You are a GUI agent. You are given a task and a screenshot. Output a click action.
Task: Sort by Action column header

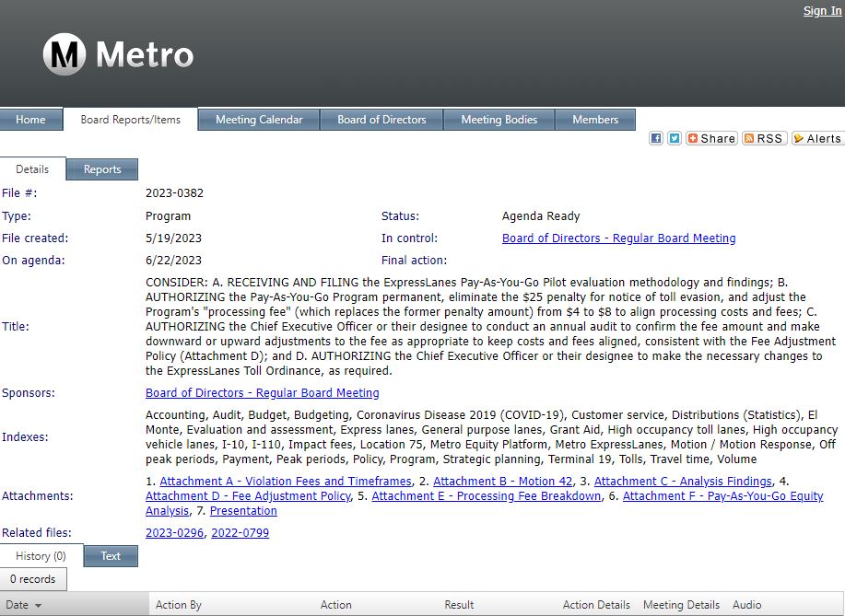(335, 605)
